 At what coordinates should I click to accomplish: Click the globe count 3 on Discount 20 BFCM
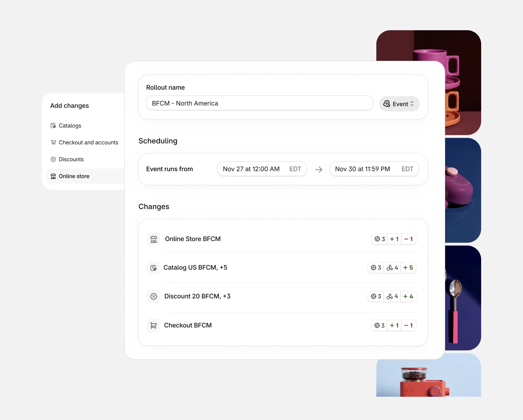pos(376,296)
